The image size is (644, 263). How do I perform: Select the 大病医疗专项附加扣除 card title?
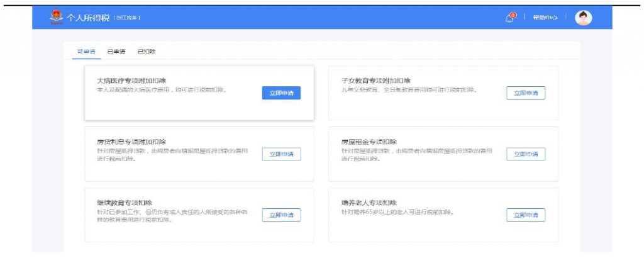pos(131,81)
